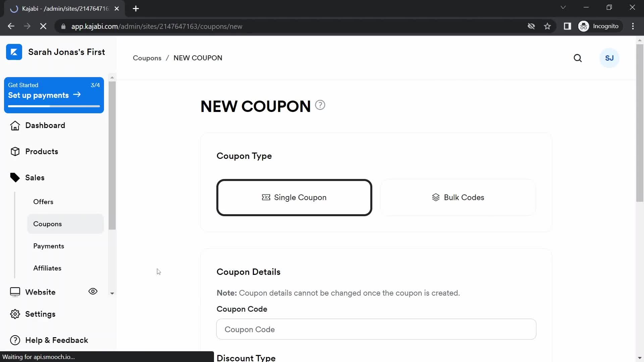Image resolution: width=644 pixels, height=362 pixels.
Task: Click the Payments menu item
Action: (x=49, y=246)
